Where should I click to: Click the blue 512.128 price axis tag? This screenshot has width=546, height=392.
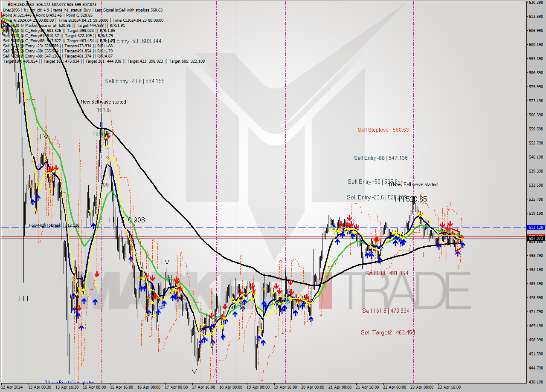(536, 228)
